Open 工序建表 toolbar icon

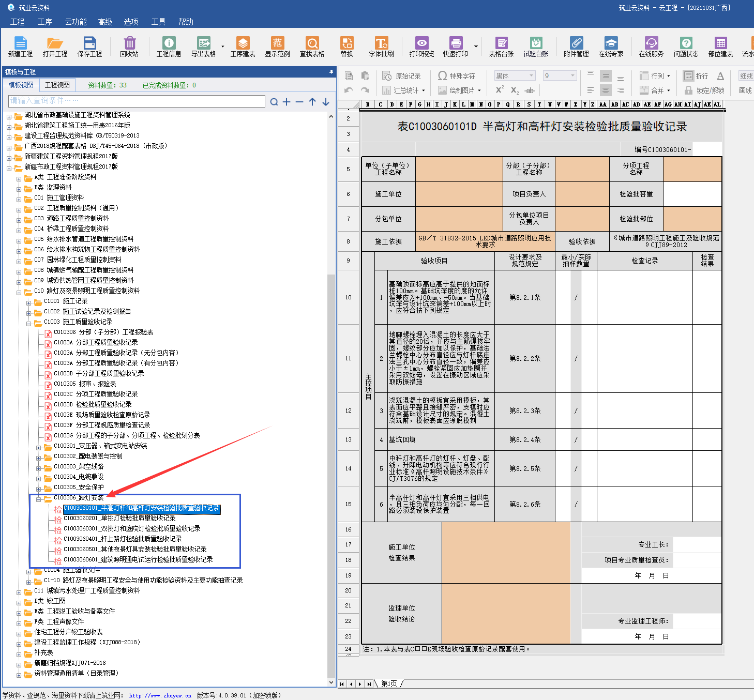pos(243,47)
